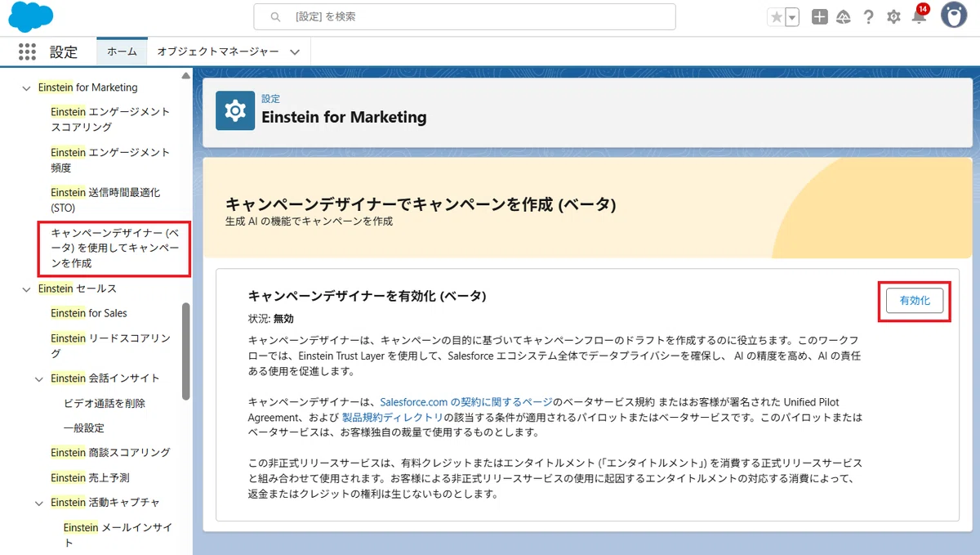Open the chevron menu next to オブジェクトマネージャー
Viewport: 980px width, 555px height.
pyautogui.click(x=294, y=51)
